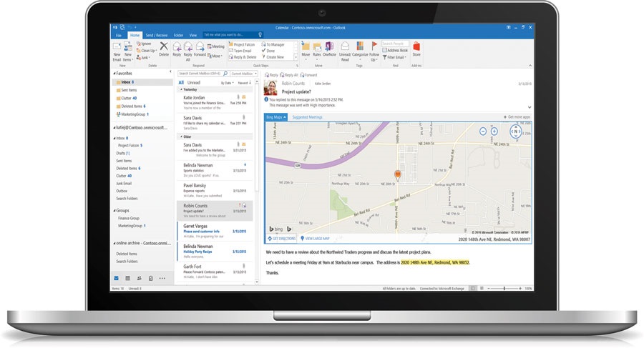
Task: Run the Project Falcon quick step
Action: [242, 44]
